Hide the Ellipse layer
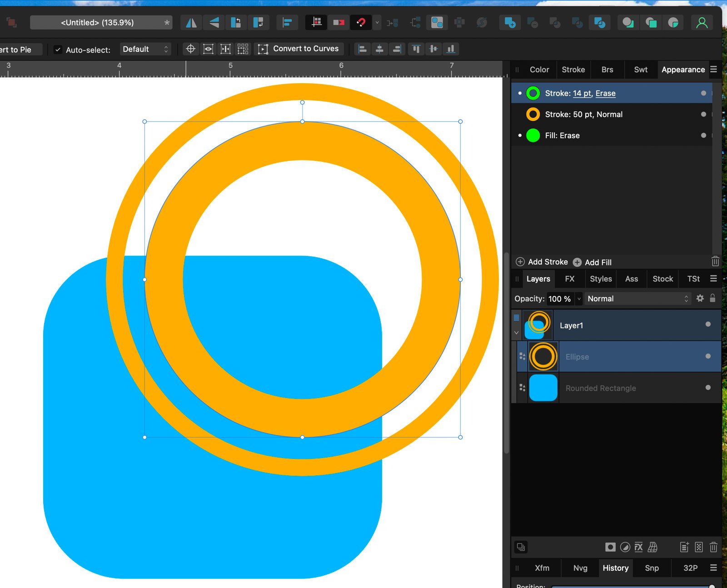This screenshot has height=588, width=727. [x=708, y=356]
